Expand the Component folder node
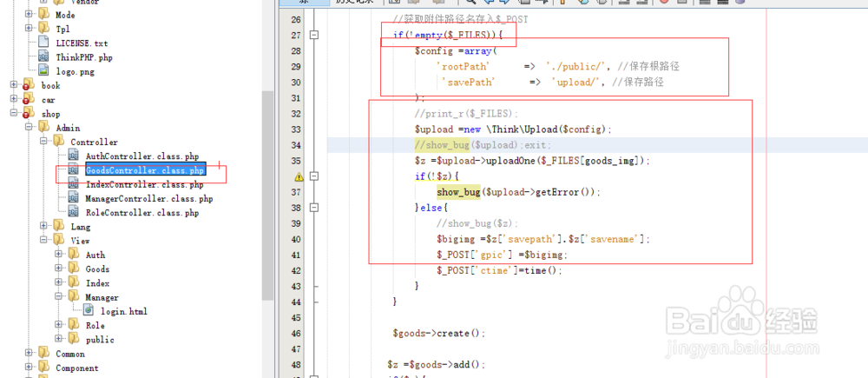Screen dimensions: 868x378 pyautogui.click(x=29, y=368)
